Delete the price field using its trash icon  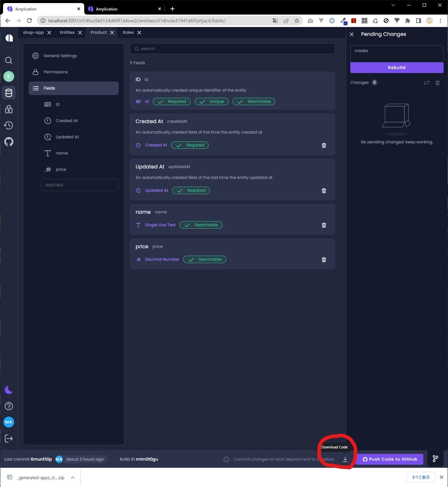click(x=324, y=260)
